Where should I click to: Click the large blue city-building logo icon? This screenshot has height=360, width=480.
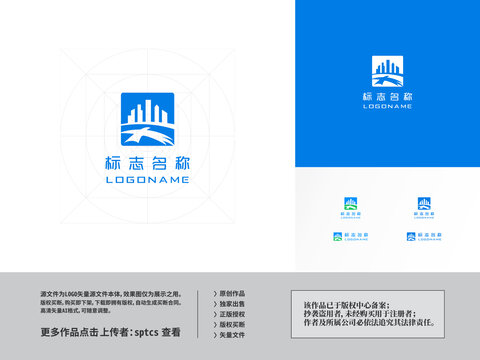click(x=147, y=119)
